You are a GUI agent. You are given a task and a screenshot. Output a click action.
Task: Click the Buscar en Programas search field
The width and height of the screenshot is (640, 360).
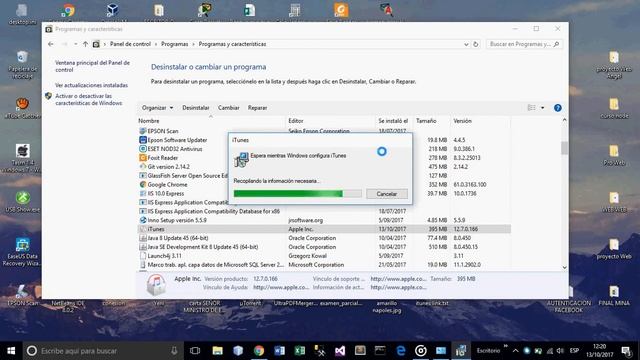pyautogui.click(x=524, y=44)
